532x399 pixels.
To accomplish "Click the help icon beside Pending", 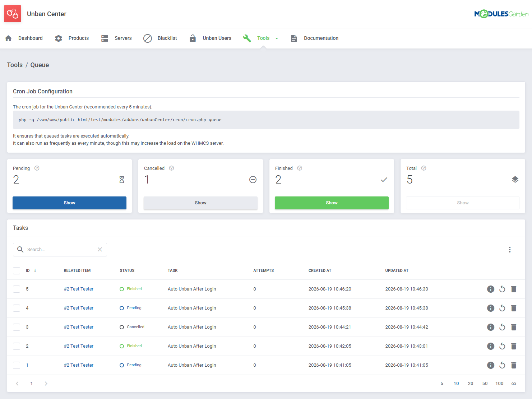I will [37, 168].
